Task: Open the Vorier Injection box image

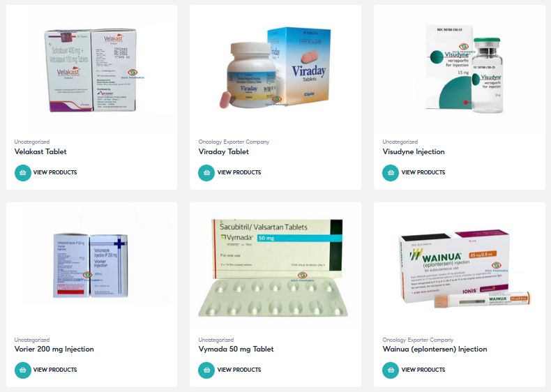Action: click(x=91, y=266)
